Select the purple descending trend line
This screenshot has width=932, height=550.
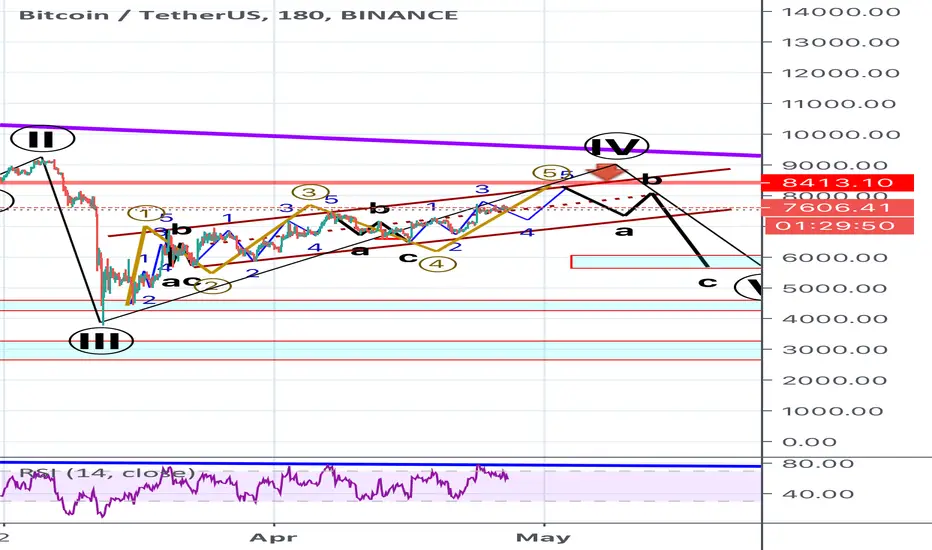pyautogui.click(x=380, y=140)
